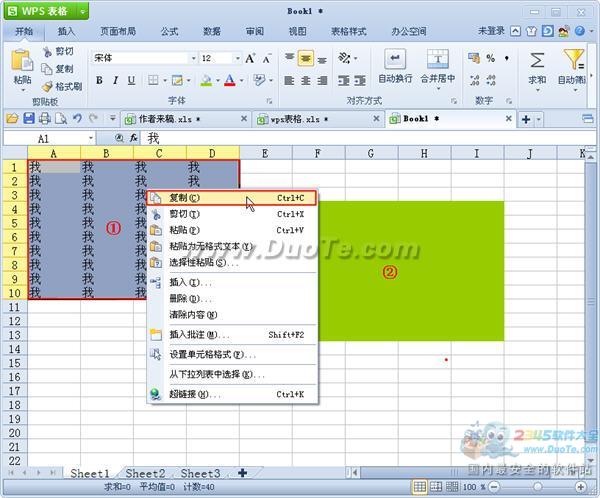This screenshot has height=498, width=600.
Task: Open the 页面布局 ribbon tab
Action: pyautogui.click(x=117, y=31)
